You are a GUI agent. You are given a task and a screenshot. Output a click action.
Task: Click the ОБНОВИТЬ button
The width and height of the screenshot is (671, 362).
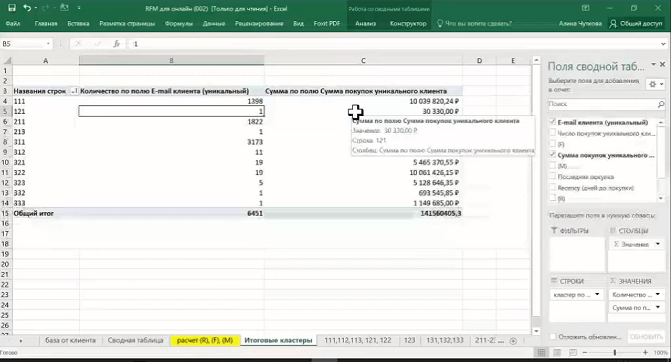tap(646, 337)
